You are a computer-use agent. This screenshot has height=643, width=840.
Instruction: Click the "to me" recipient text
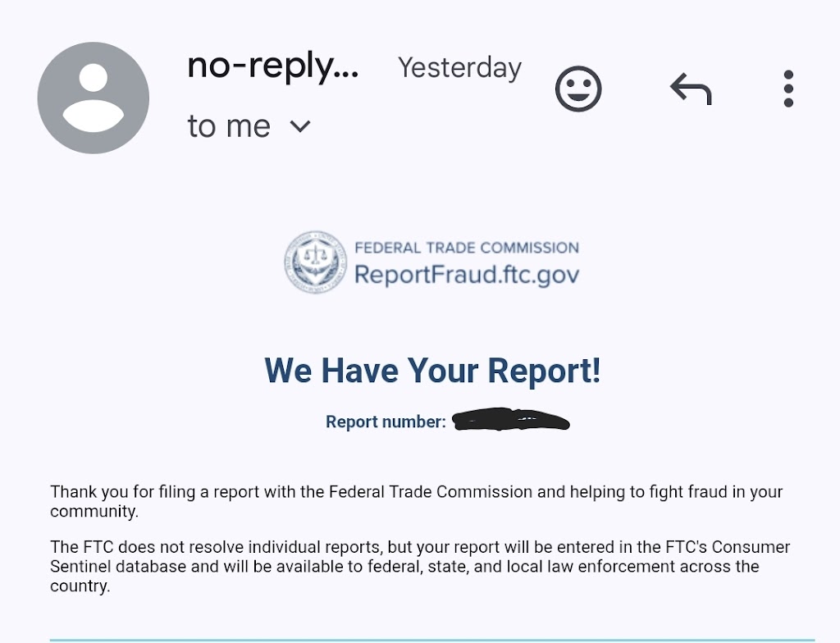229,126
